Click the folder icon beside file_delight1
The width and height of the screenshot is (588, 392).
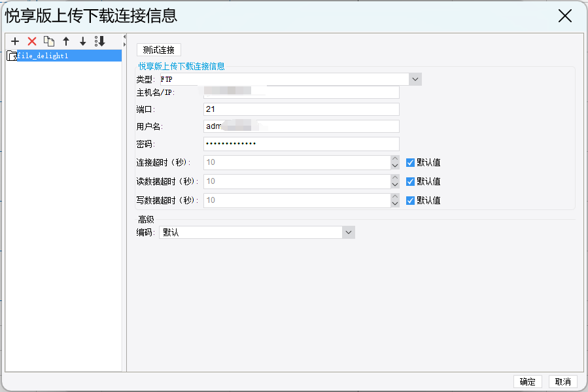12,56
